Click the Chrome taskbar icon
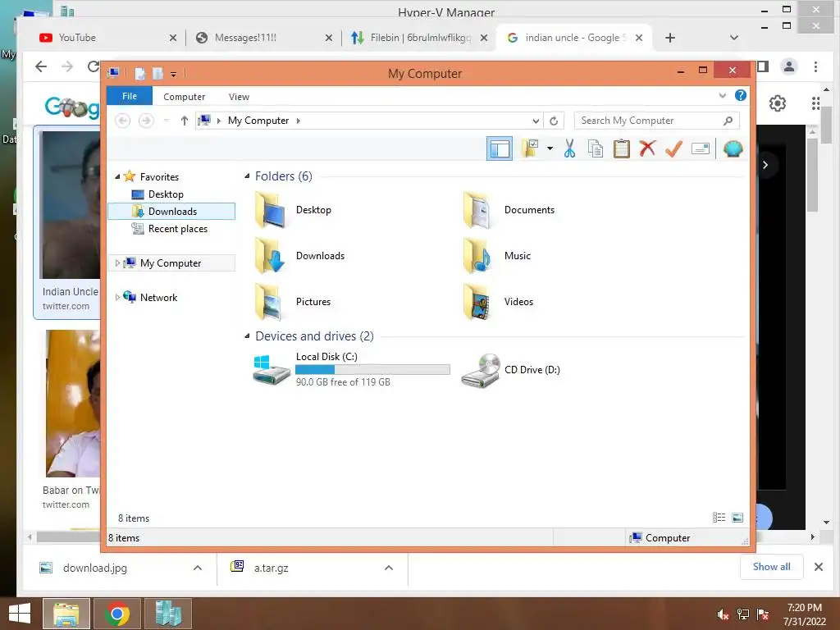This screenshot has width=840, height=630. click(117, 614)
